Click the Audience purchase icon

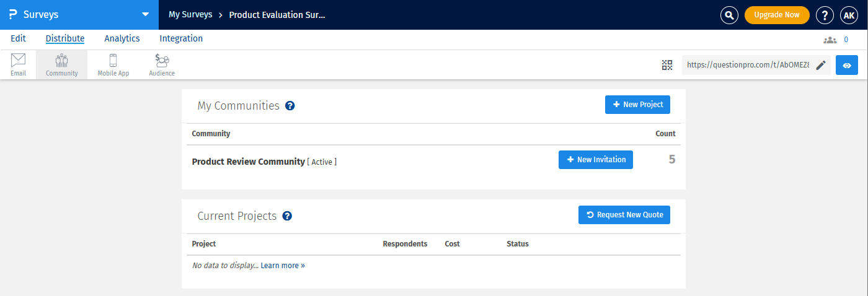162,64
